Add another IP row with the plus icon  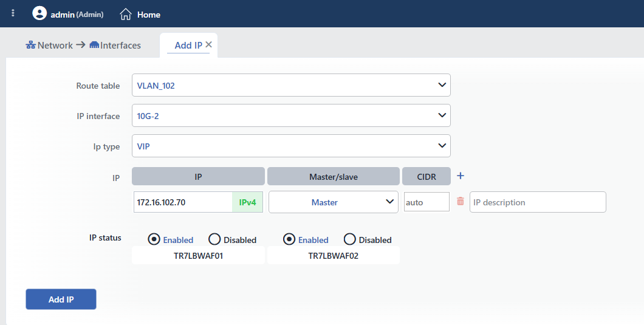pyautogui.click(x=461, y=176)
